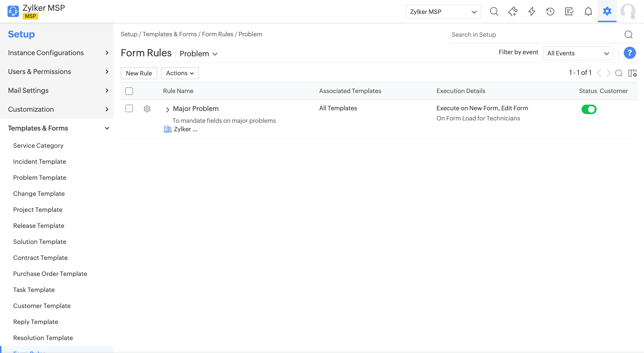Click the Templates & Forms breadcrumb link
The height and width of the screenshot is (353, 644).
tap(169, 34)
